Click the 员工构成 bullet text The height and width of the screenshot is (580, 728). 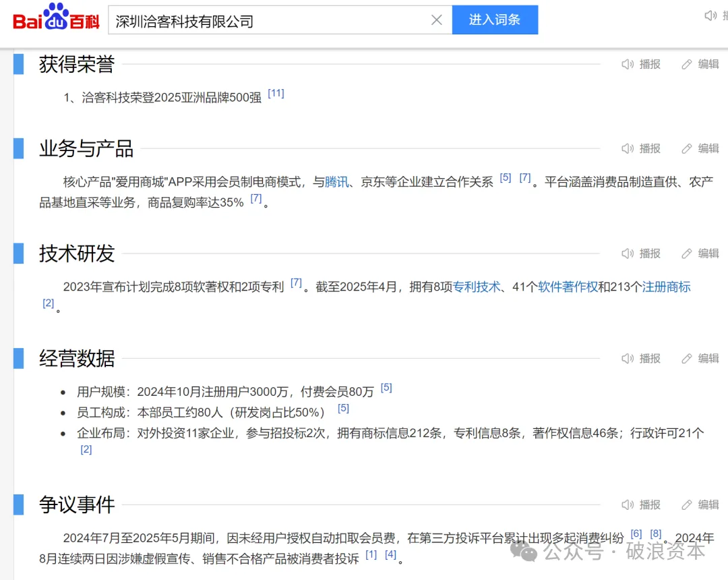pyautogui.click(x=201, y=413)
